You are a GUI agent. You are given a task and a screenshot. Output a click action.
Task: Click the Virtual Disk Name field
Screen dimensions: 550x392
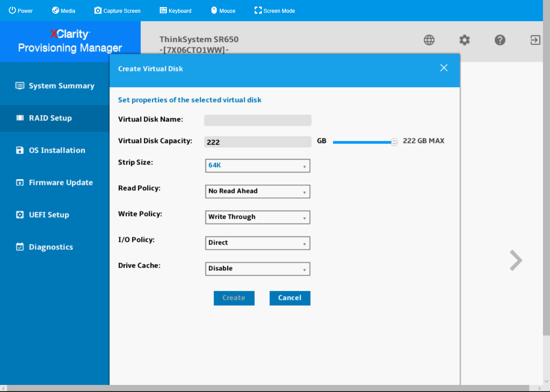point(258,120)
